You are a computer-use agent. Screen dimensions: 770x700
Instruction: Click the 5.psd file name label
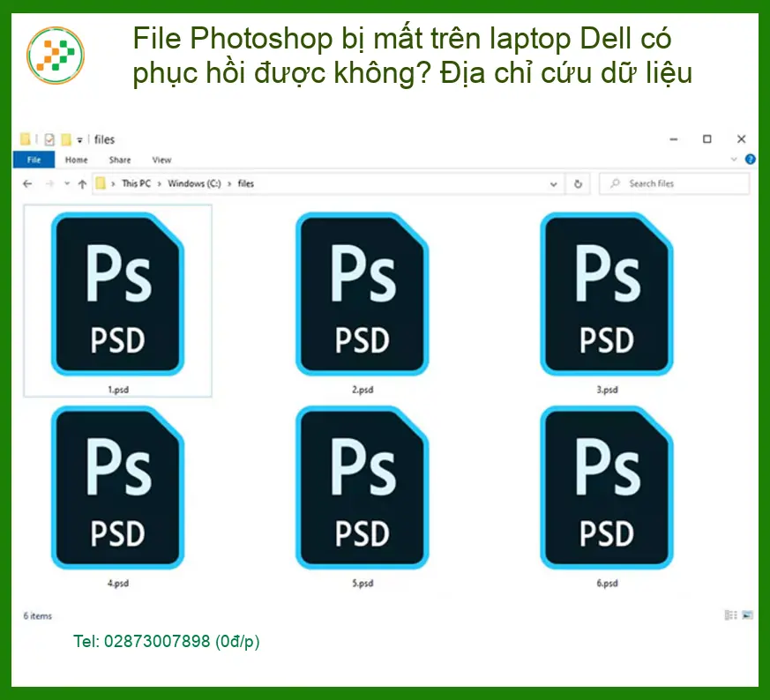pyautogui.click(x=363, y=583)
